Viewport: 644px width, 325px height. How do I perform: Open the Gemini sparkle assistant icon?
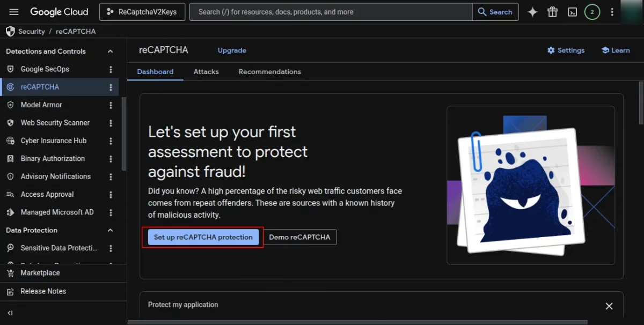(532, 12)
